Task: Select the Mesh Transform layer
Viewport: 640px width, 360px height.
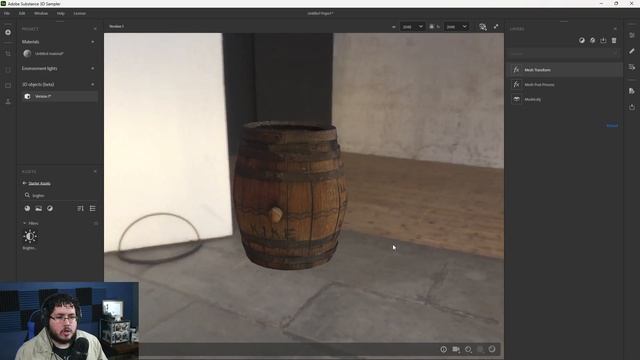Action: click(x=565, y=70)
